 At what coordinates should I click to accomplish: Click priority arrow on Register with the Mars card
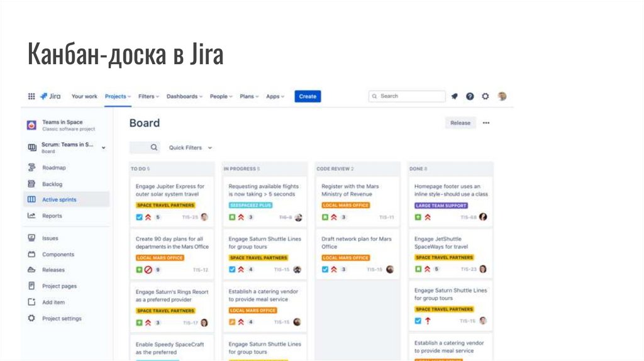click(335, 217)
